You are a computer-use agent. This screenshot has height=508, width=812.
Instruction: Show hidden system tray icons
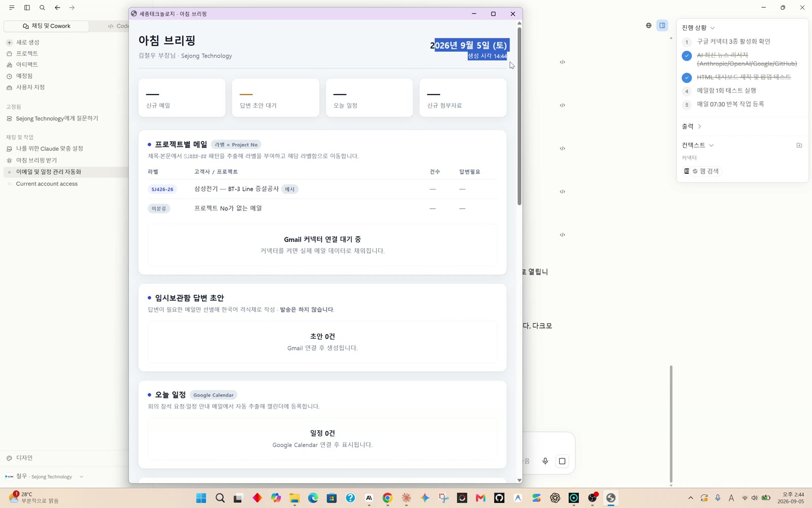(690, 498)
